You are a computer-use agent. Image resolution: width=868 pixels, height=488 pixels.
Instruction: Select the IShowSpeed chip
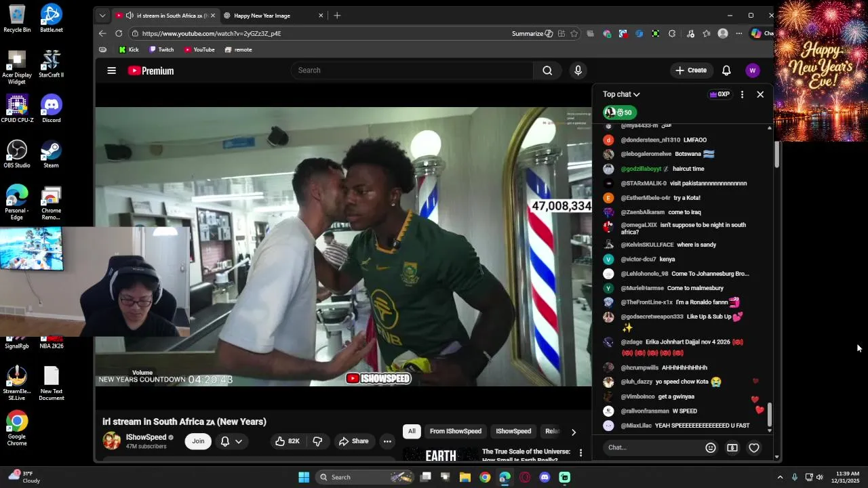[513, 431]
